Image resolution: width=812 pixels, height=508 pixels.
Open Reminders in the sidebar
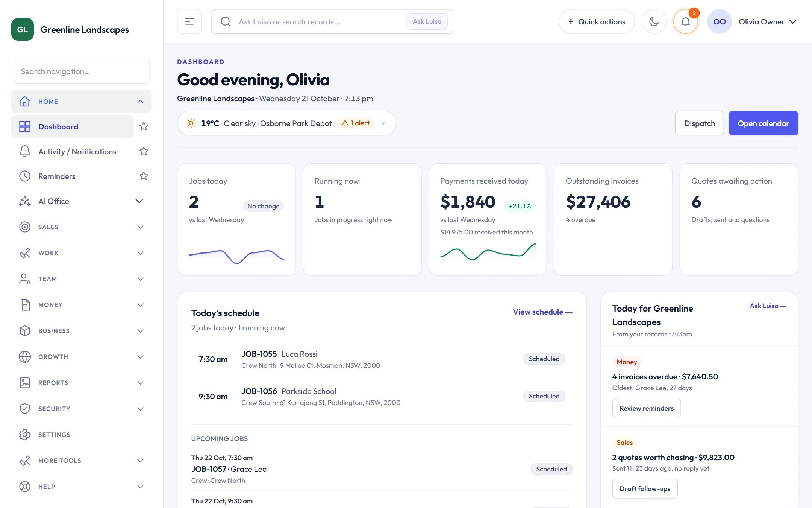pos(73,176)
